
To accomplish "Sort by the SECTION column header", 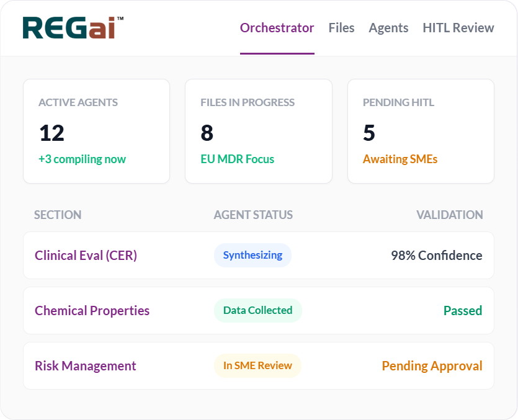I will [x=58, y=215].
